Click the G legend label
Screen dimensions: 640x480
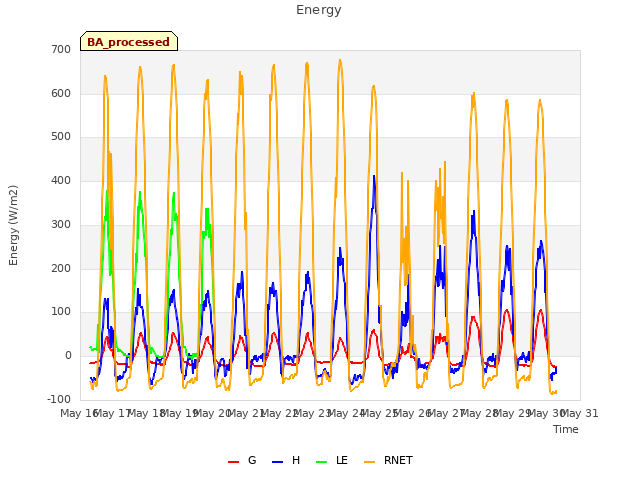click(252, 460)
